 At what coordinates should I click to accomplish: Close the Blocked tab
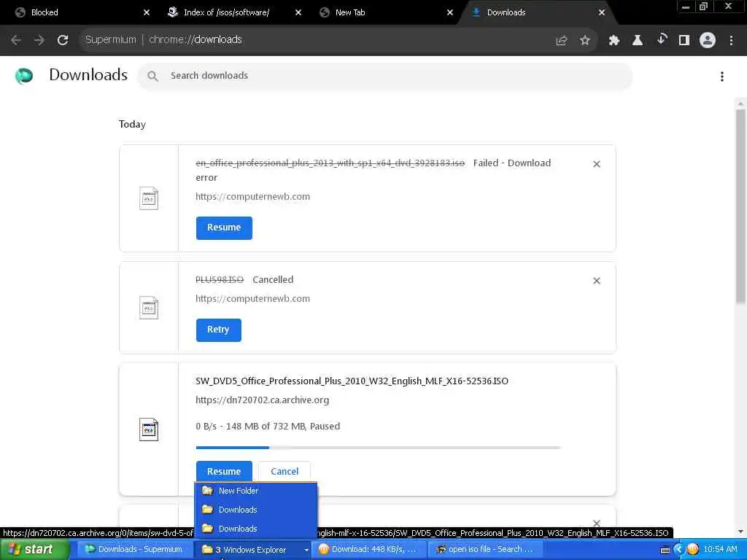(x=146, y=12)
